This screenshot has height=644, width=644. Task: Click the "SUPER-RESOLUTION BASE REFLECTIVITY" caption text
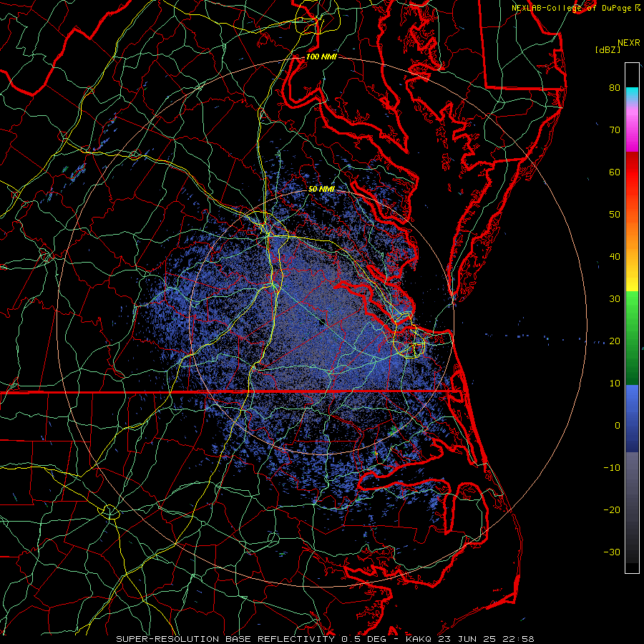(225, 639)
